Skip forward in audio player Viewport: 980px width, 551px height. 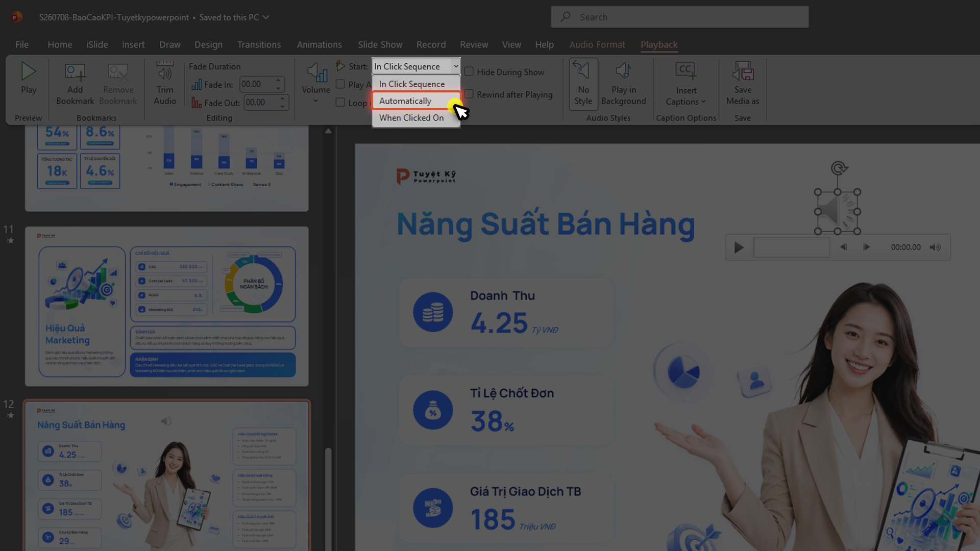[866, 247]
